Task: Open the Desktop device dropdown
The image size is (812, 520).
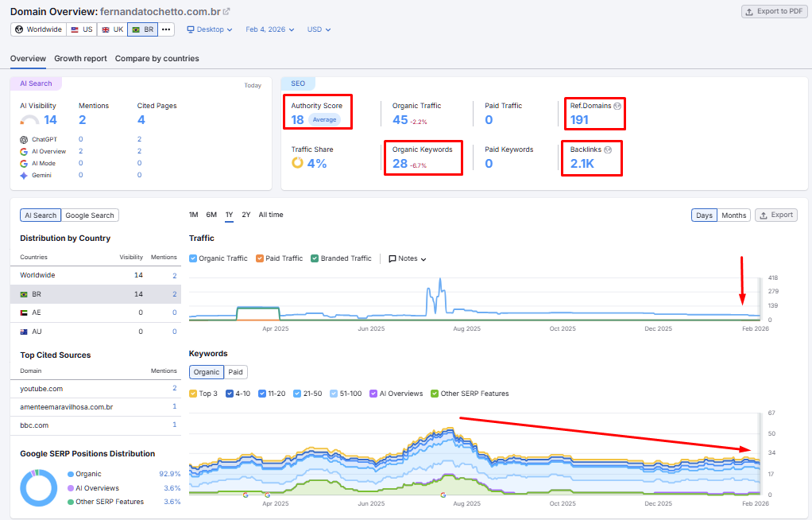Action: 210,29
